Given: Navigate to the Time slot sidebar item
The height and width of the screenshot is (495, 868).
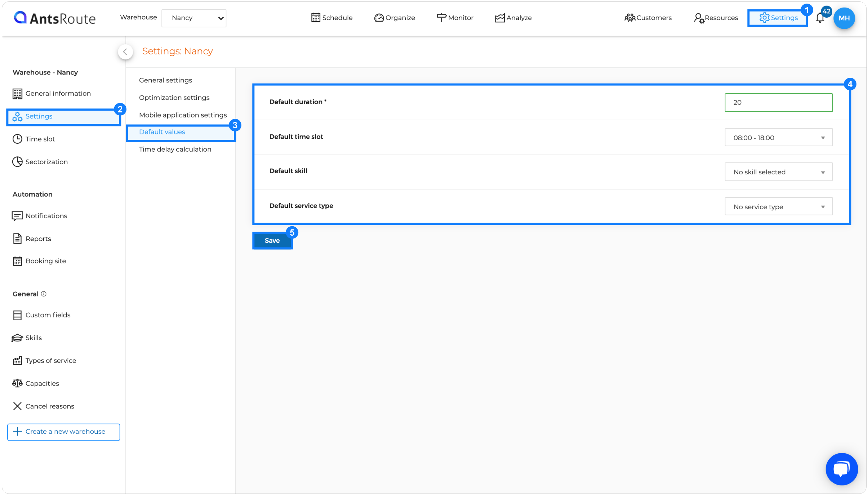Looking at the screenshot, I should click(x=40, y=138).
